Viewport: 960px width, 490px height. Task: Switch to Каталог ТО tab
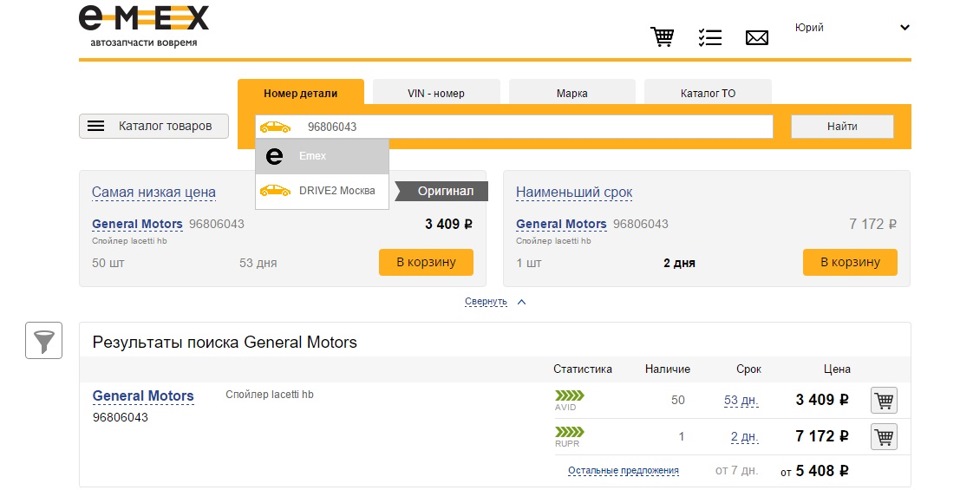[x=708, y=93]
